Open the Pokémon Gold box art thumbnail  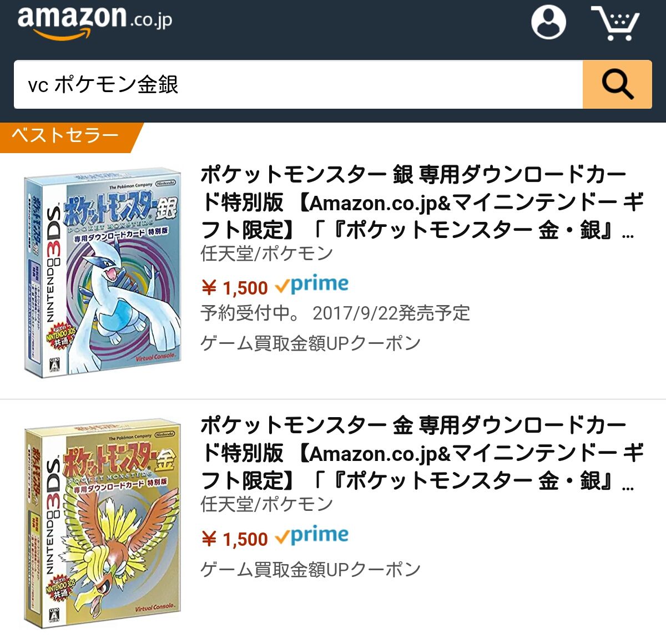[103, 525]
